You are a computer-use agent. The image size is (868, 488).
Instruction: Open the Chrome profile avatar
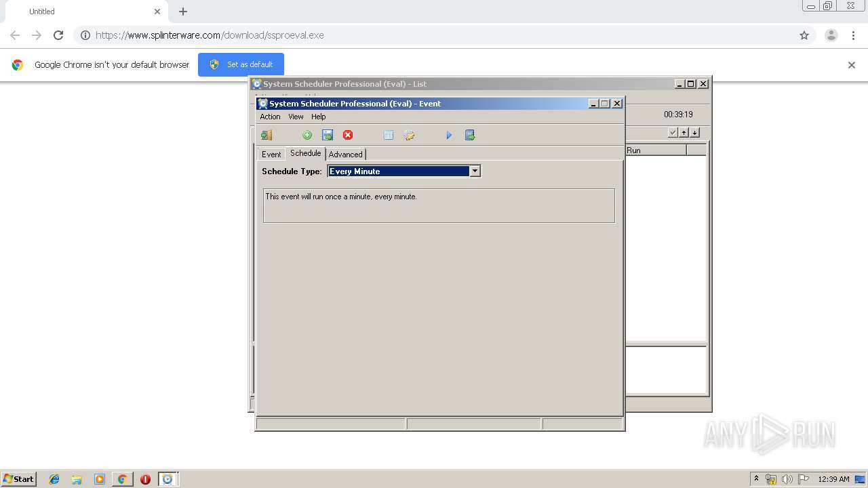pyautogui.click(x=831, y=35)
